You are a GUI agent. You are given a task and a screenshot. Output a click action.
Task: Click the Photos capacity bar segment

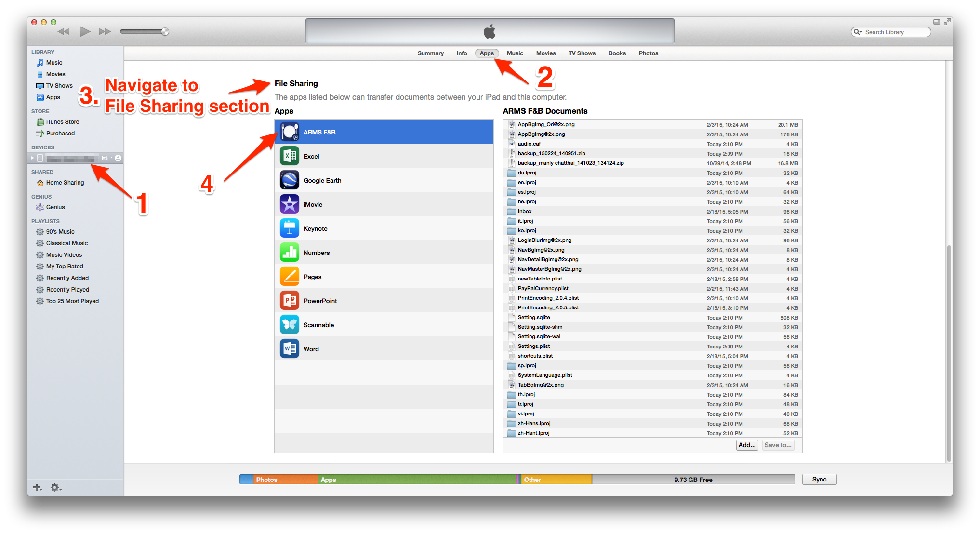[285, 479]
